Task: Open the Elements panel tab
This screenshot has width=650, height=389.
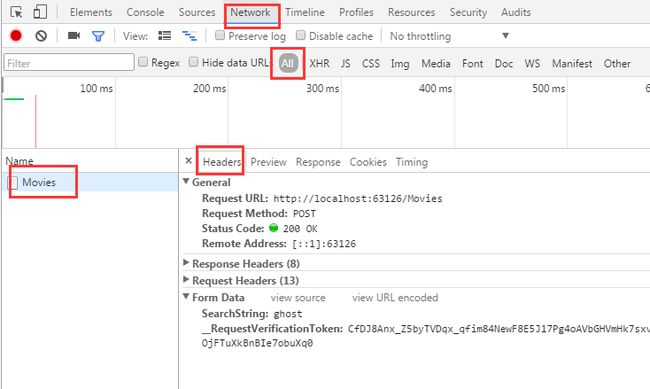Action: [91, 12]
